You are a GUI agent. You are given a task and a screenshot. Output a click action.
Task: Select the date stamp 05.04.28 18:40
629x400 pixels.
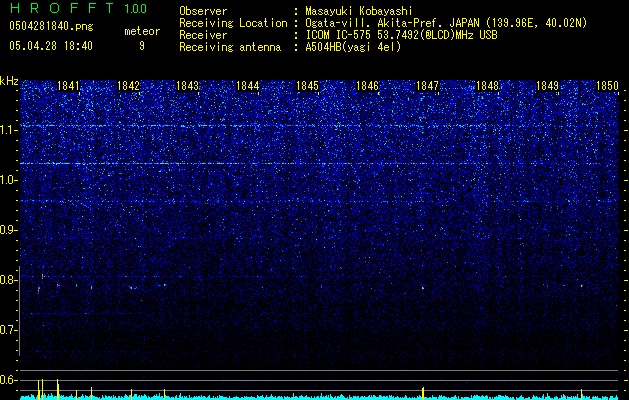pyautogui.click(x=51, y=46)
